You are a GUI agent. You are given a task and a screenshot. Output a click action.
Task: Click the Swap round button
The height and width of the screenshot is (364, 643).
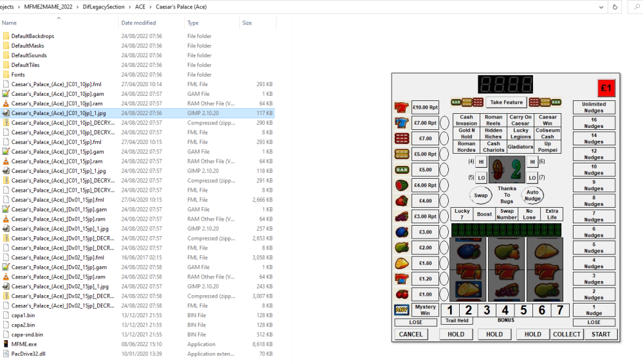pyautogui.click(x=480, y=196)
